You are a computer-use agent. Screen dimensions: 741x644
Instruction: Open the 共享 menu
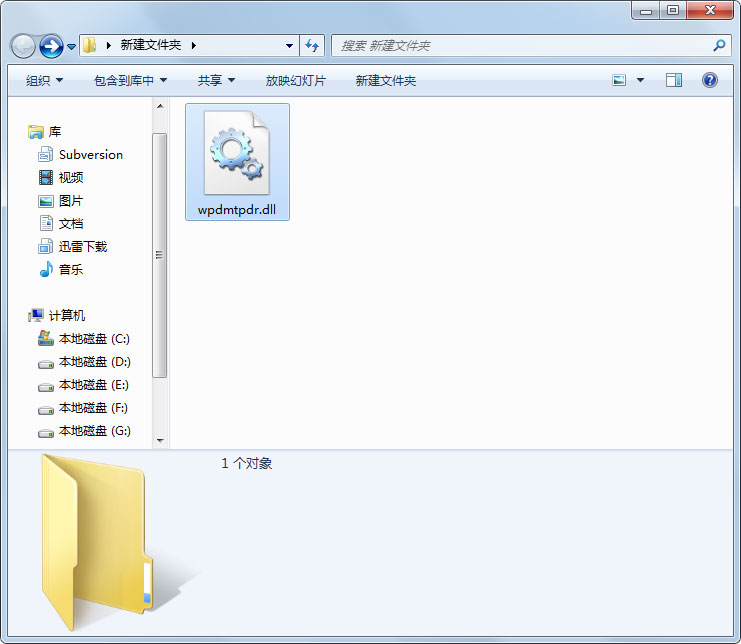[x=216, y=80]
